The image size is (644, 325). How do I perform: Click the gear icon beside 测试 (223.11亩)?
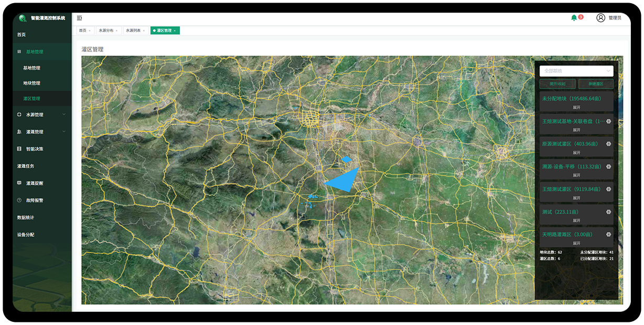coord(608,212)
